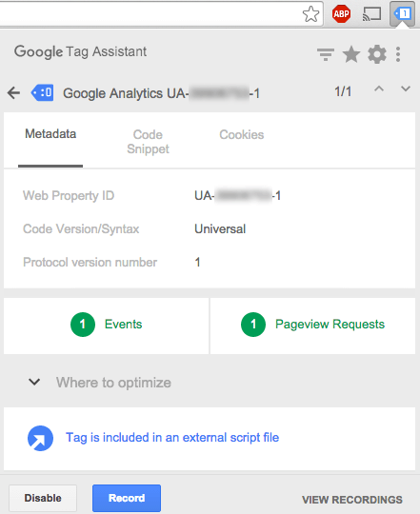
Task: Click the star favorites icon in header
Action: click(351, 54)
